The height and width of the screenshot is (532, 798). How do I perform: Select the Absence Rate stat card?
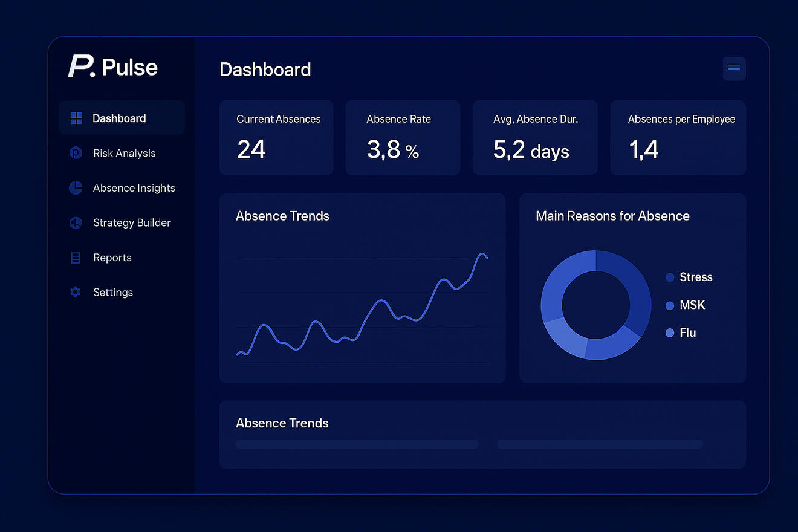[403, 138]
